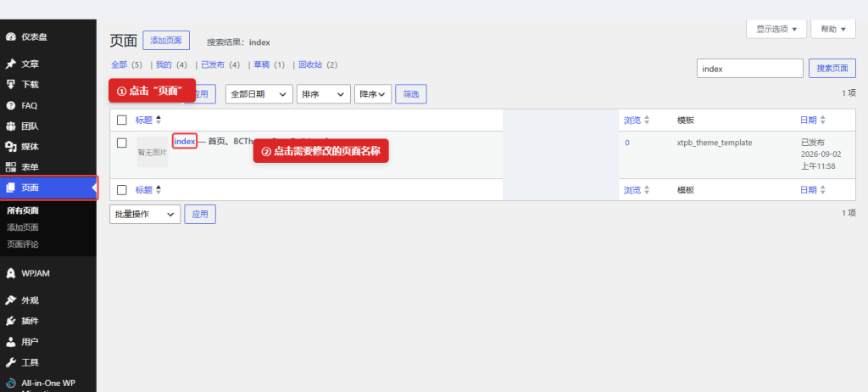This screenshot has height=392, width=868.
Task: Click sort arrows next to header 日期
Action: 822,120
